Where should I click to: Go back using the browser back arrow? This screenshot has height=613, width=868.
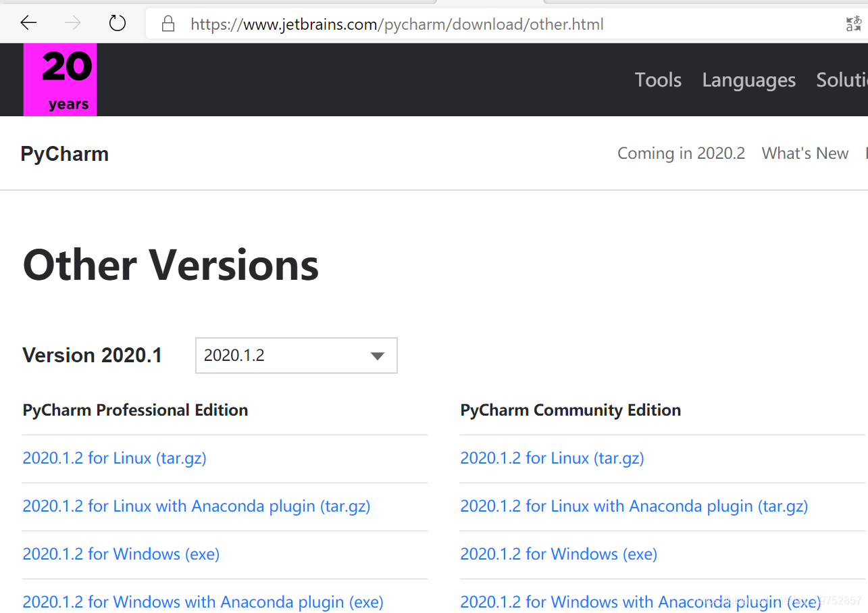pyautogui.click(x=28, y=24)
